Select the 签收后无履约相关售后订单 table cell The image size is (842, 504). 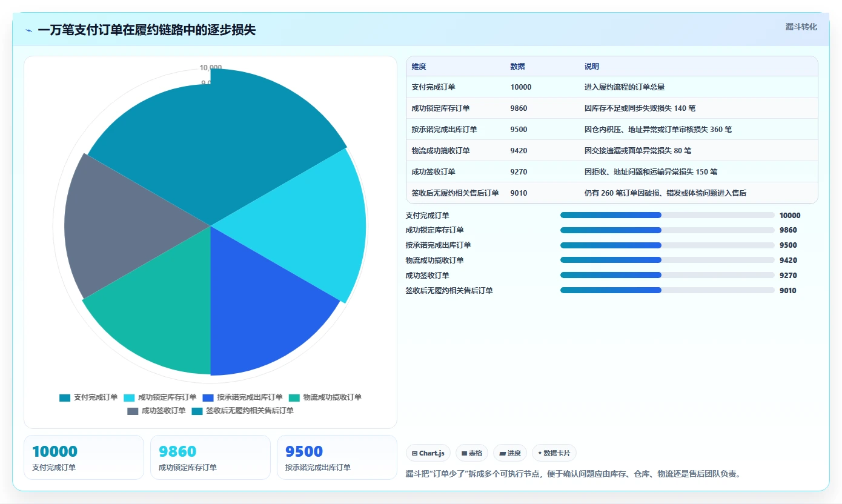coord(455,193)
